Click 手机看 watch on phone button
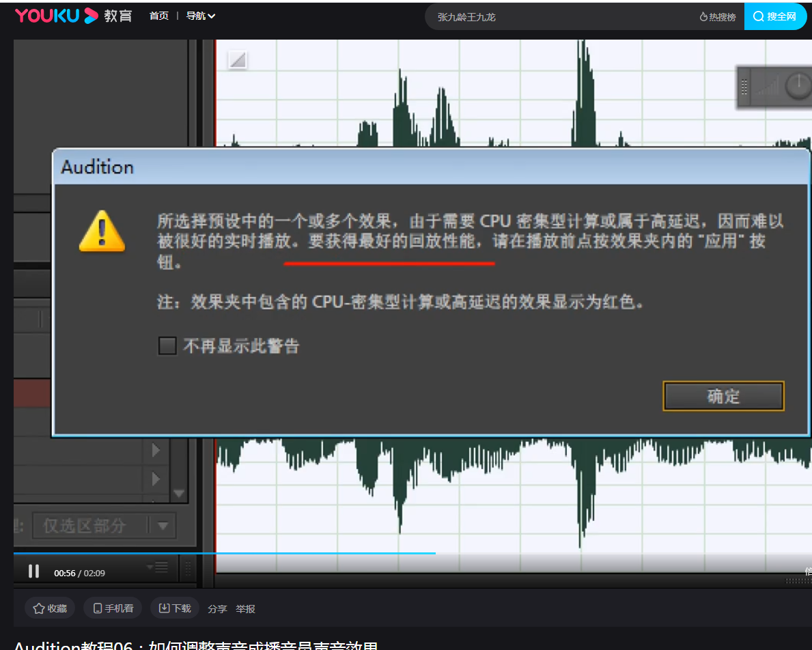Viewport: 812px width, 650px height. click(x=113, y=608)
